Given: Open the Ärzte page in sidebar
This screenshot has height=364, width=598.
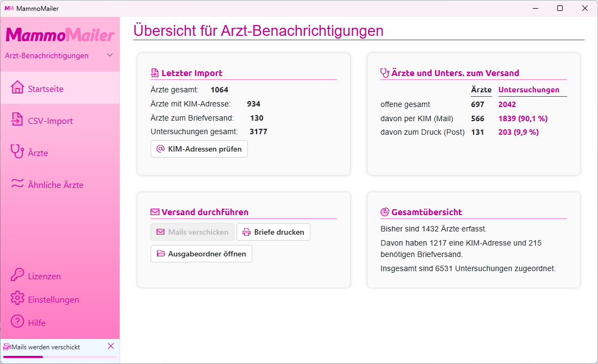Looking at the screenshot, I should [x=60, y=152].
